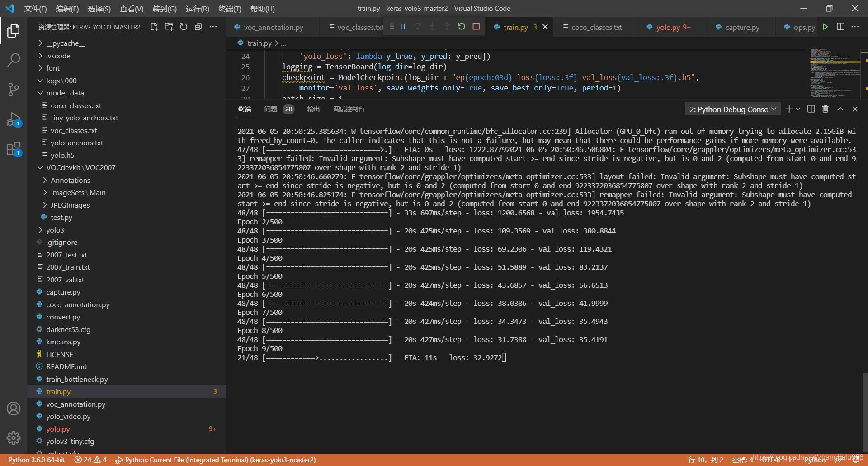Create a new folder in explorer
Image resolution: width=868 pixels, height=466 pixels.
[169, 27]
